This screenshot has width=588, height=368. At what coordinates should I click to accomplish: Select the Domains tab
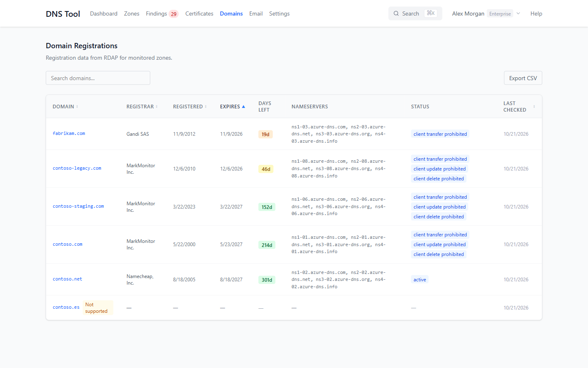(231, 13)
